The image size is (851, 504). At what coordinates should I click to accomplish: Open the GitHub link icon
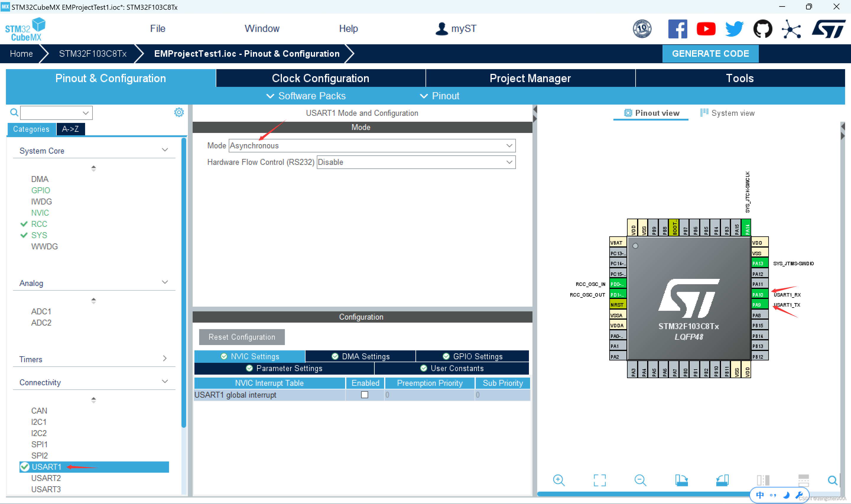click(763, 29)
